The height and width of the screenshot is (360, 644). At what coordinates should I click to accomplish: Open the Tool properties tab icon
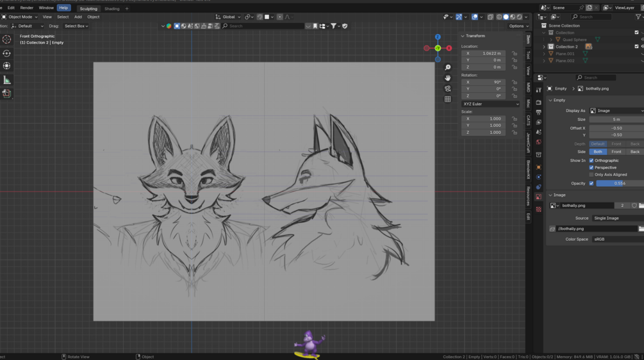pyautogui.click(x=538, y=90)
